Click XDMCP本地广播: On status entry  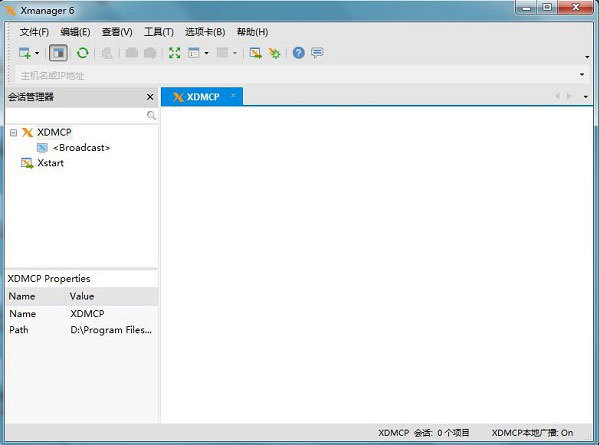click(x=532, y=433)
